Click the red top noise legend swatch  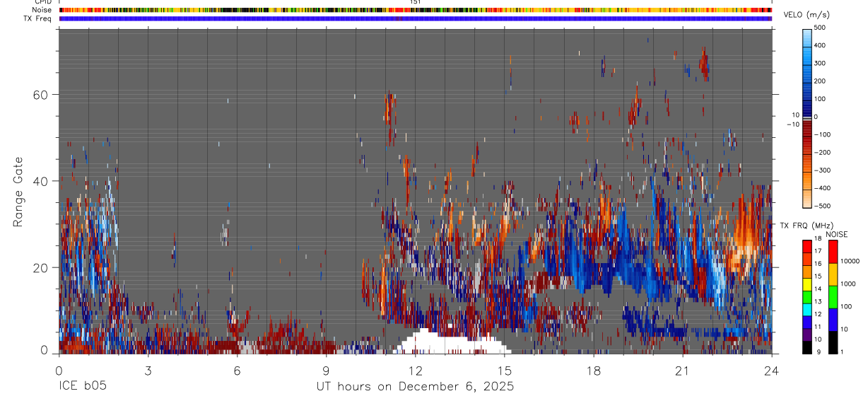[831, 250]
